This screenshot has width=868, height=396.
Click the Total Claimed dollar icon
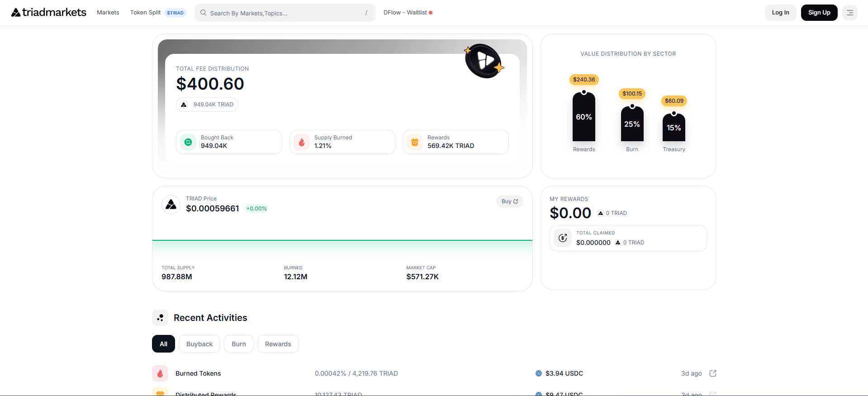tap(563, 238)
